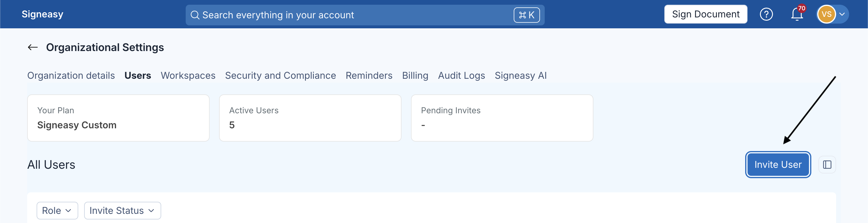Click the Sign Document button

pos(706,14)
